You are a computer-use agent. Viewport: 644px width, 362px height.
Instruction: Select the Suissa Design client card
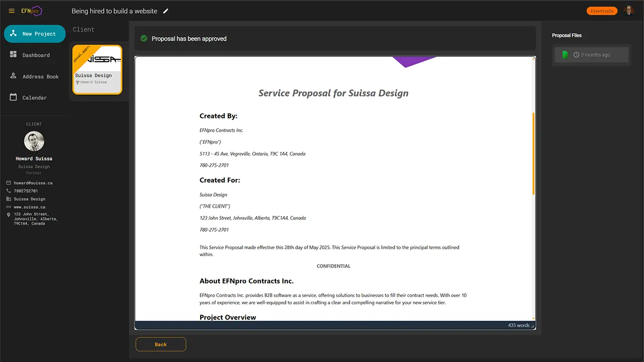point(97,70)
